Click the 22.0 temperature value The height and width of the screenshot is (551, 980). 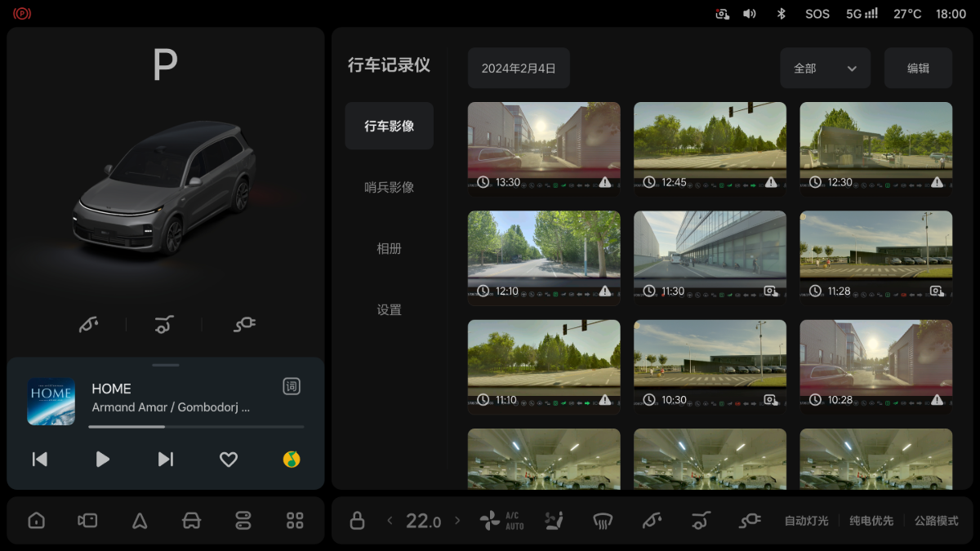[x=423, y=521]
